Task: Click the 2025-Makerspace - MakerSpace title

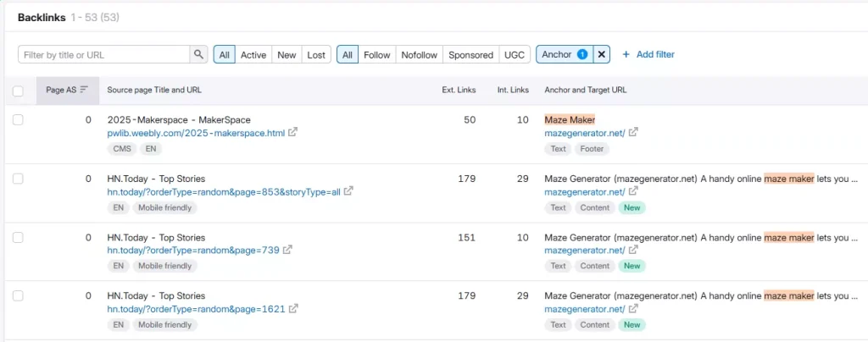Action: (179, 120)
